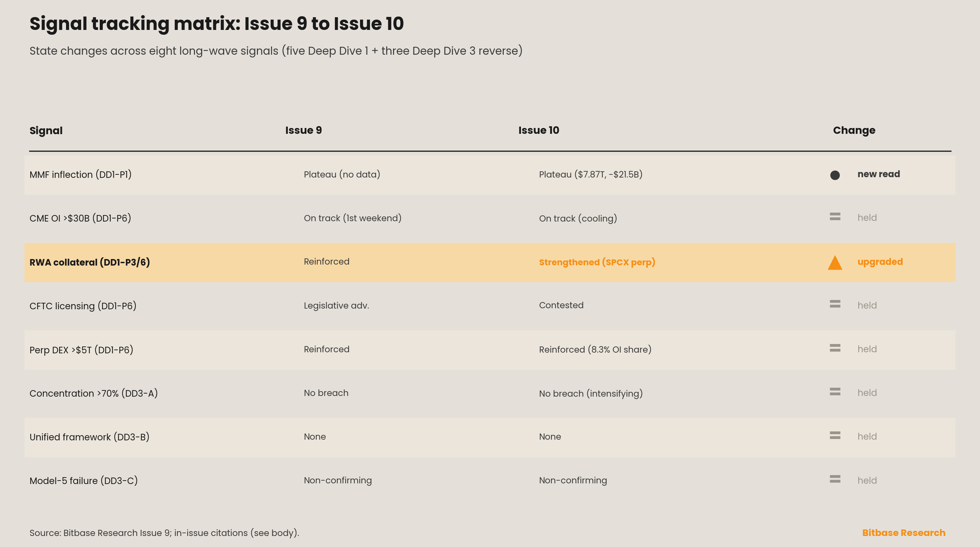Click the held icon in CME OI row
980x547 pixels.
pyautogui.click(x=835, y=217)
